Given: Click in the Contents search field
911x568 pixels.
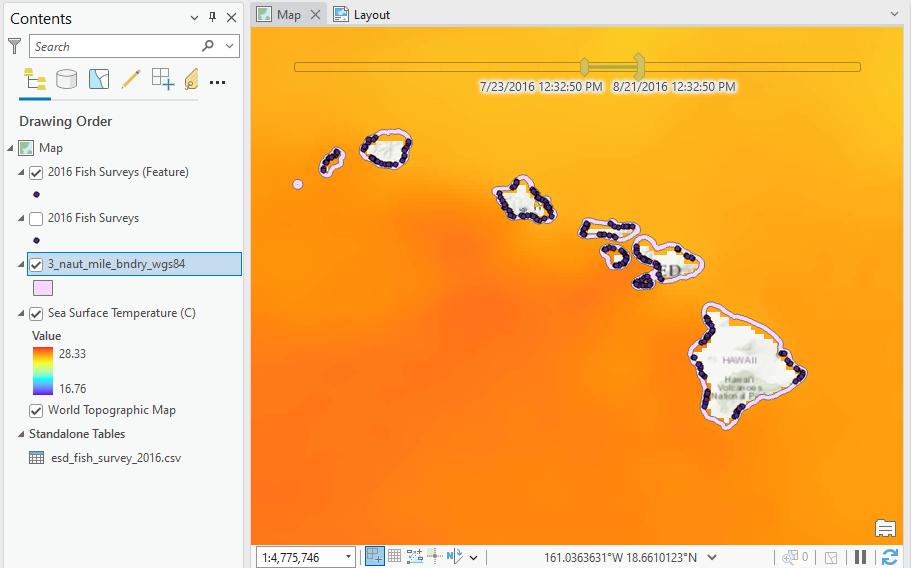Looking at the screenshot, I should [x=115, y=46].
